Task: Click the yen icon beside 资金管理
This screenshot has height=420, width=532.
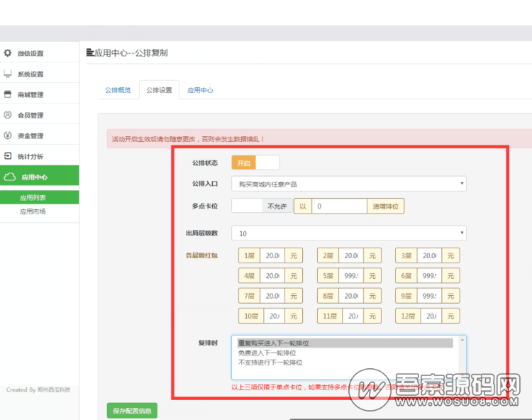Action: click(x=8, y=136)
